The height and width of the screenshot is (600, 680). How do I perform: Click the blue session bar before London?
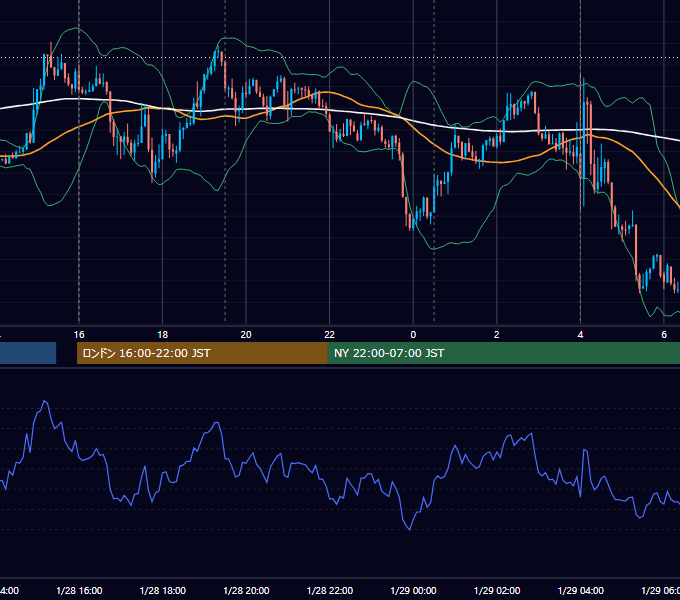28,353
